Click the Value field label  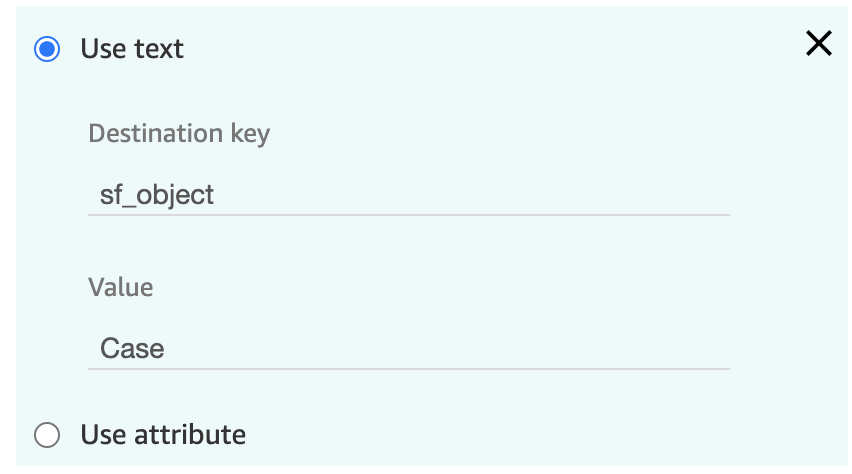(121, 287)
